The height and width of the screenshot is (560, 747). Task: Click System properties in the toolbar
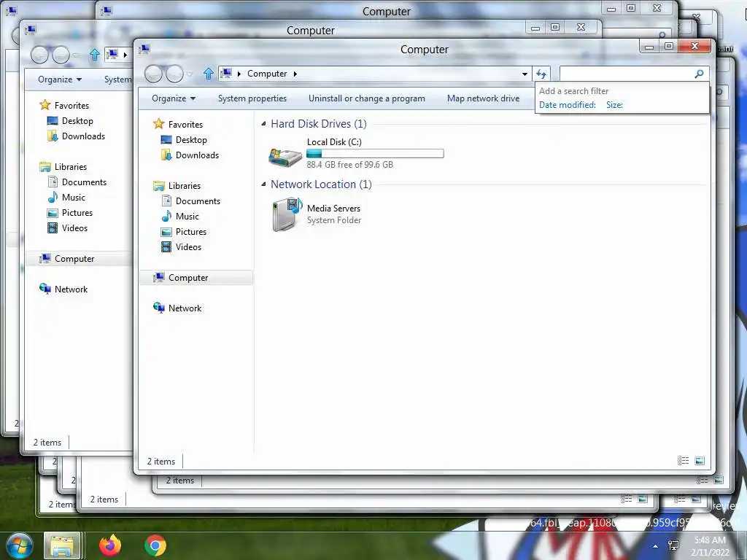coord(252,98)
